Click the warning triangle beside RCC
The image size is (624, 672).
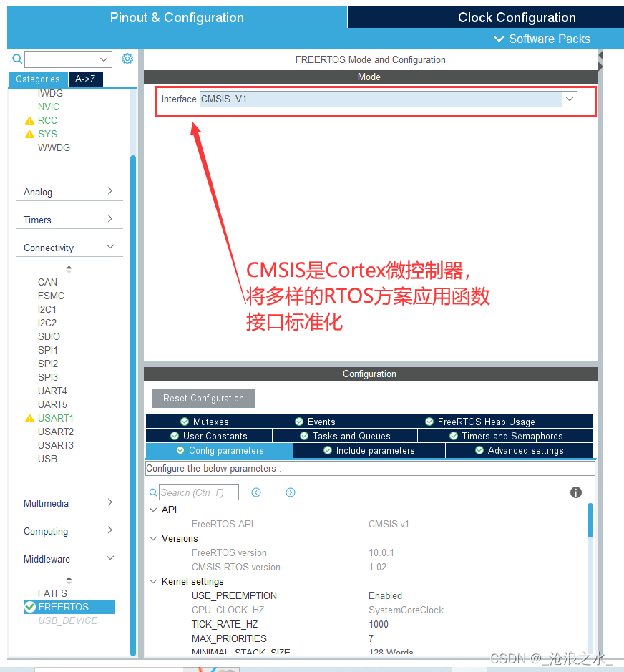(x=30, y=120)
